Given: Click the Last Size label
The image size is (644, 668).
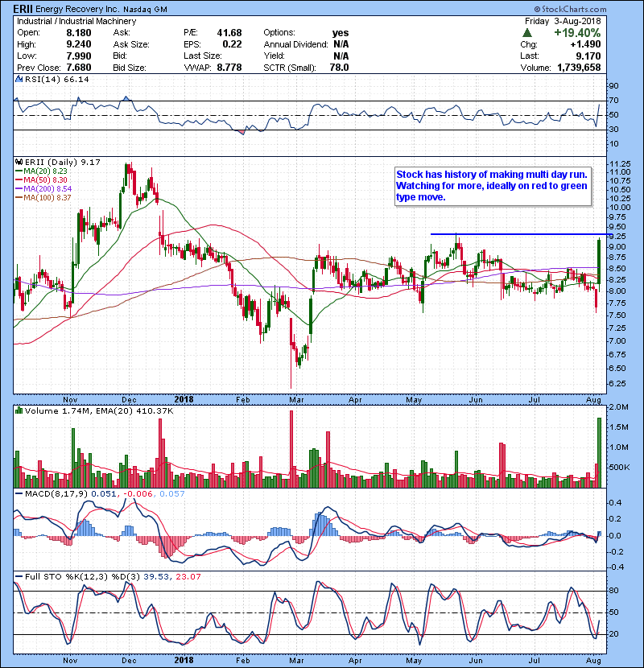Looking at the screenshot, I should 202,56.
